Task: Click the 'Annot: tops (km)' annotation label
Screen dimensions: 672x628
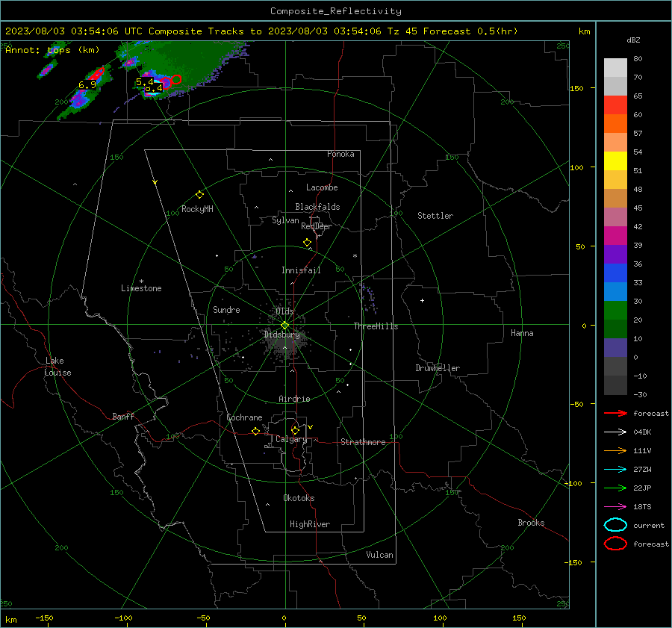Action: pyautogui.click(x=52, y=50)
